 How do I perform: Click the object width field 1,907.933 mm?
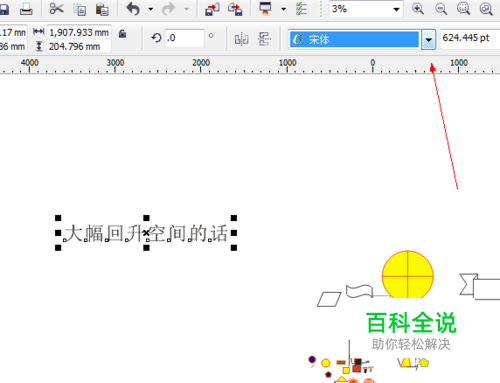click(79, 32)
